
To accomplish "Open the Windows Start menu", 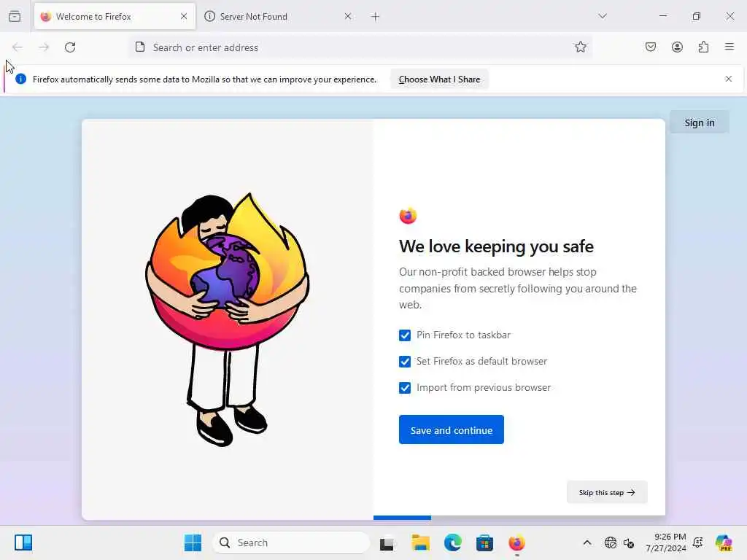I will coord(193,542).
